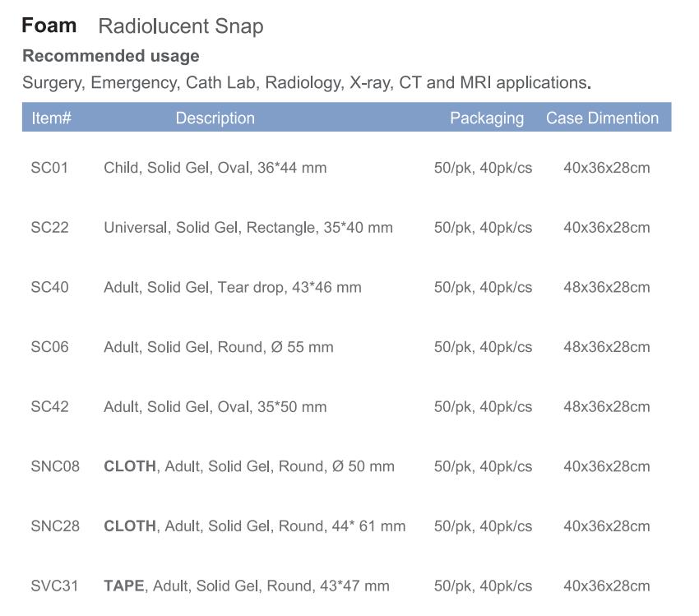Select item number SC40
The width and height of the screenshot is (699, 616).
tap(50, 288)
